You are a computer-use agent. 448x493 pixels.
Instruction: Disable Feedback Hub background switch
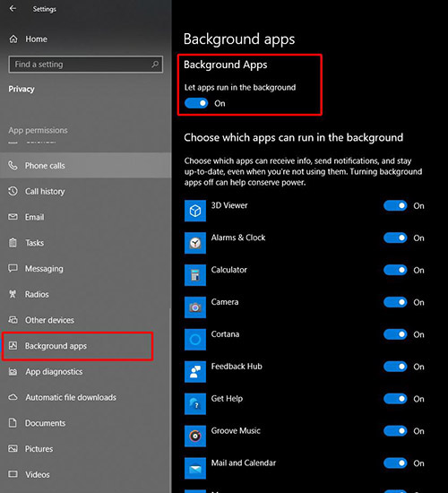(395, 367)
